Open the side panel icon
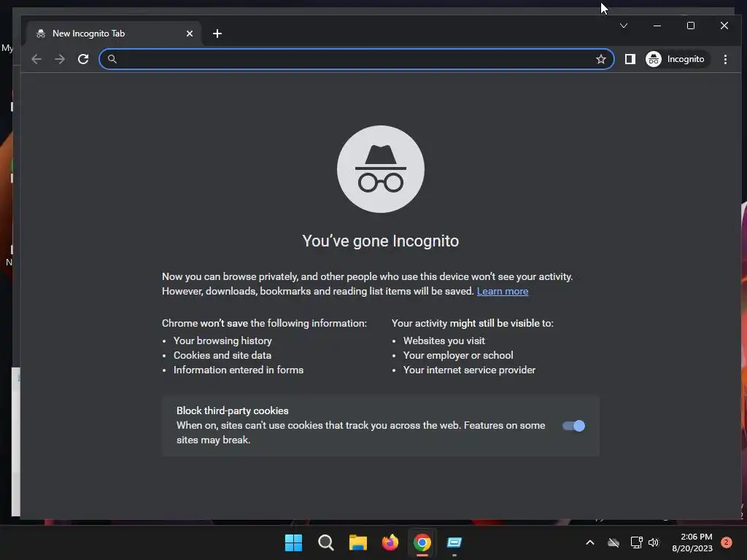This screenshot has width=747, height=560. 630,59
